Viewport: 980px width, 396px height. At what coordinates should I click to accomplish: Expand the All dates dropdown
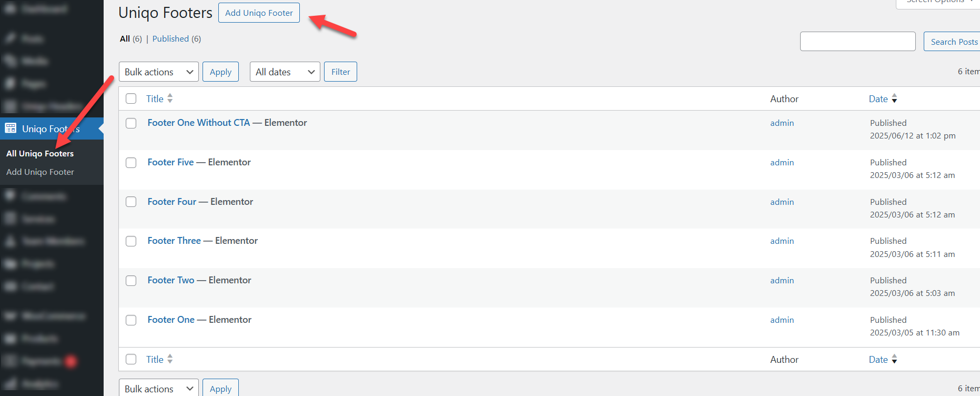point(285,72)
